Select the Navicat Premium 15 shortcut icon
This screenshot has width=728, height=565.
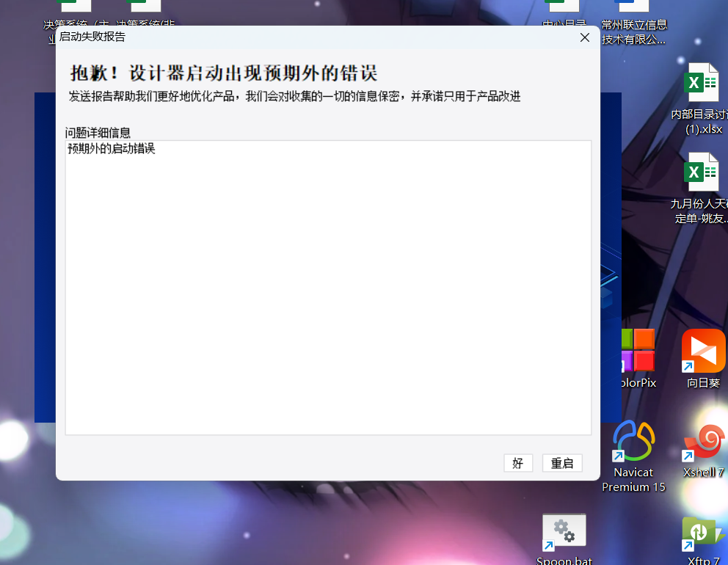[x=634, y=440]
